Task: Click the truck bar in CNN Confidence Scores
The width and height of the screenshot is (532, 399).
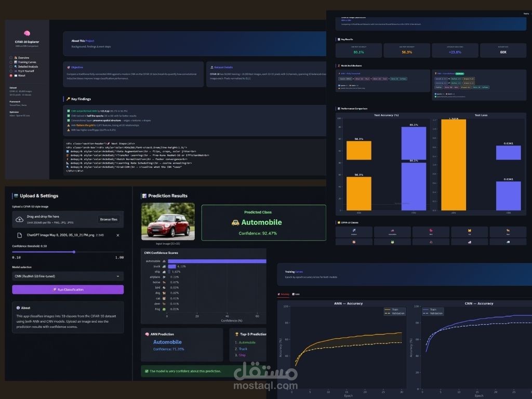Action: [172, 267]
